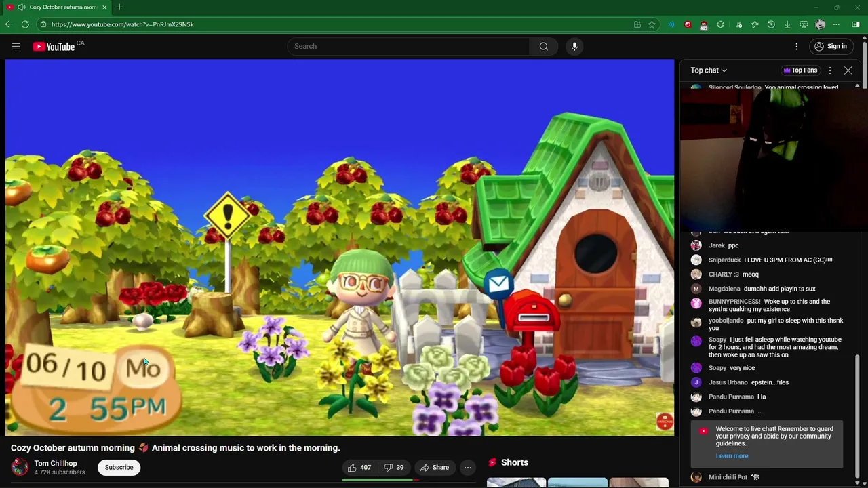Image resolution: width=868 pixels, height=488 pixels.
Task: Open the Favorites list icon
Action: (x=755, y=24)
